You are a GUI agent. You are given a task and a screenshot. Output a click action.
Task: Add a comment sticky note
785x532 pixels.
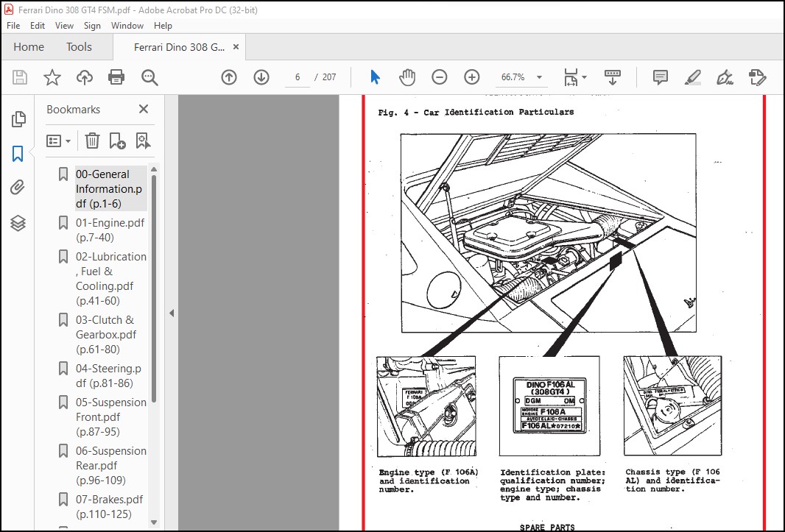pyautogui.click(x=661, y=77)
